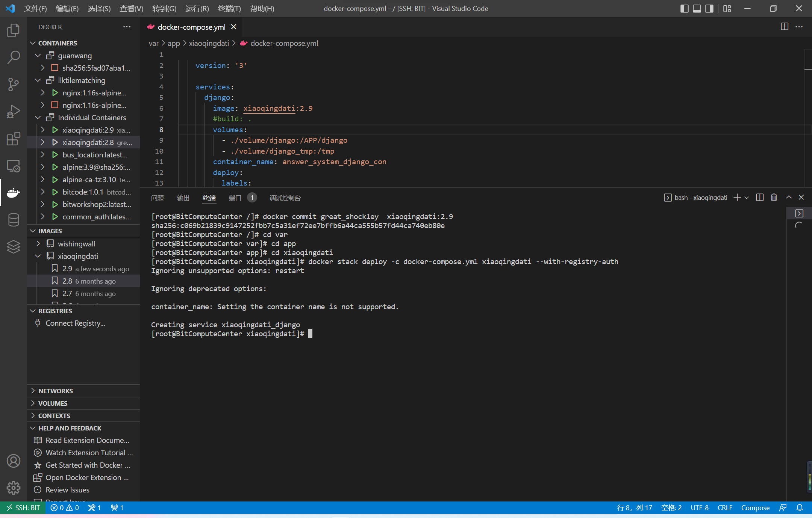
Task: Open the Explorer view in activity bar
Action: point(14,30)
